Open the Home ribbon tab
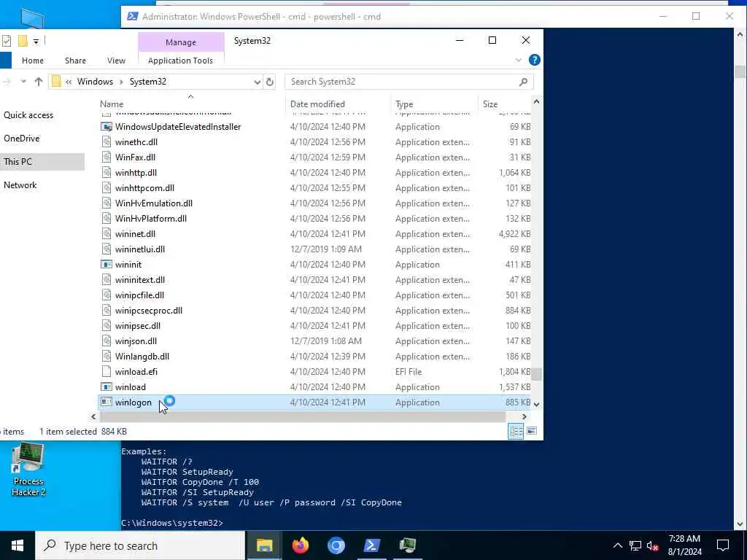Viewport: 747px width, 560px height. click(32, 61)
